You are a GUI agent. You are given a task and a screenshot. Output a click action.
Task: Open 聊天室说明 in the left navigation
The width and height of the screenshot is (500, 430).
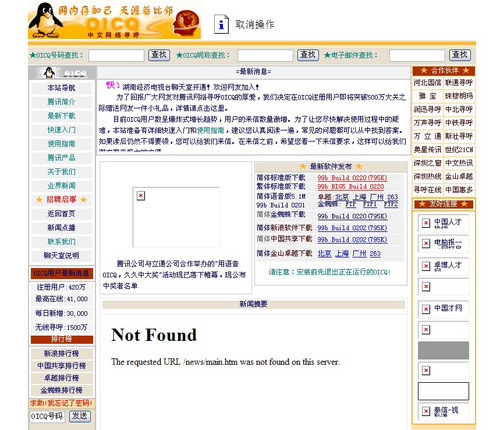pos(62,256)
